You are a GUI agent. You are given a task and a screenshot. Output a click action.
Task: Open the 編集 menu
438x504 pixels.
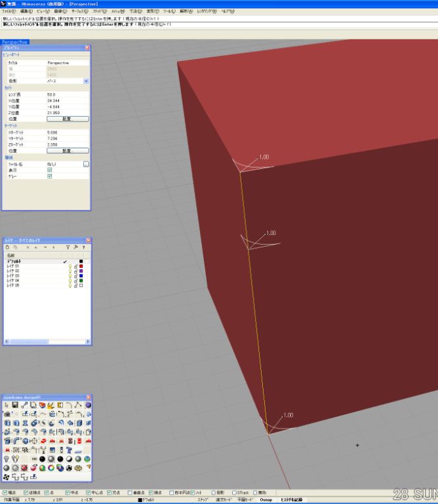(26, 12)
